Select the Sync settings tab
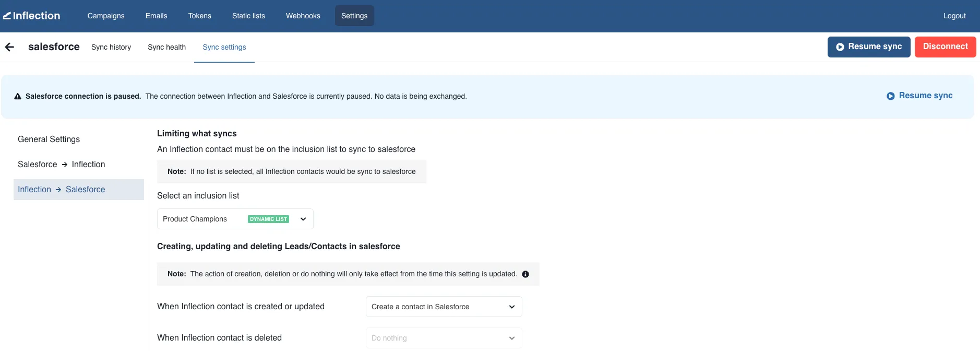 click(x=224, y=47)
